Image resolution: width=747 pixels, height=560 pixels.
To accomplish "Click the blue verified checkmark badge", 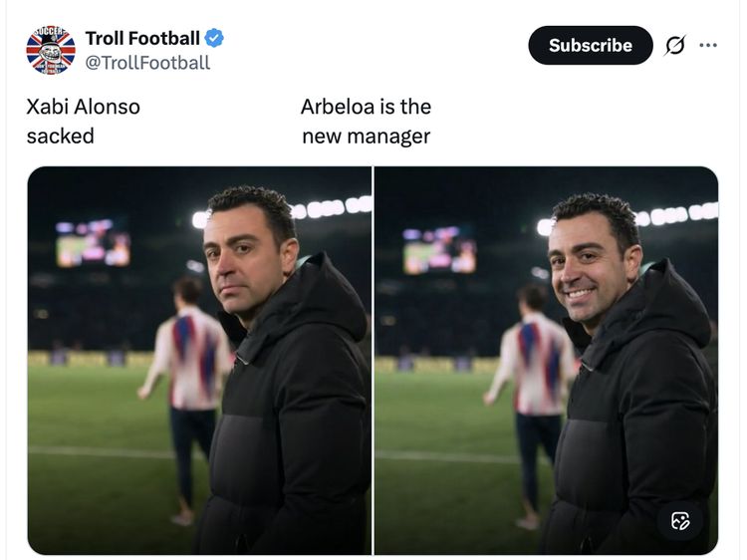I will 214,39.
